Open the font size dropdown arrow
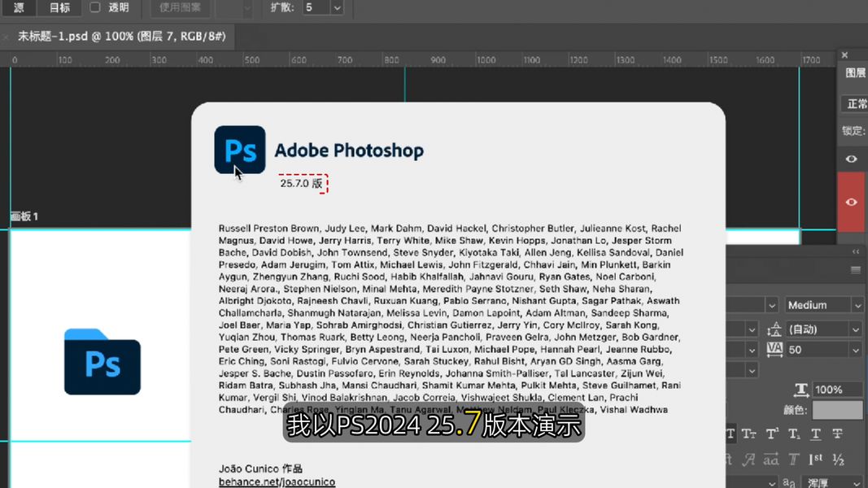Screen dimensions: 868x488 coord(751,329)
